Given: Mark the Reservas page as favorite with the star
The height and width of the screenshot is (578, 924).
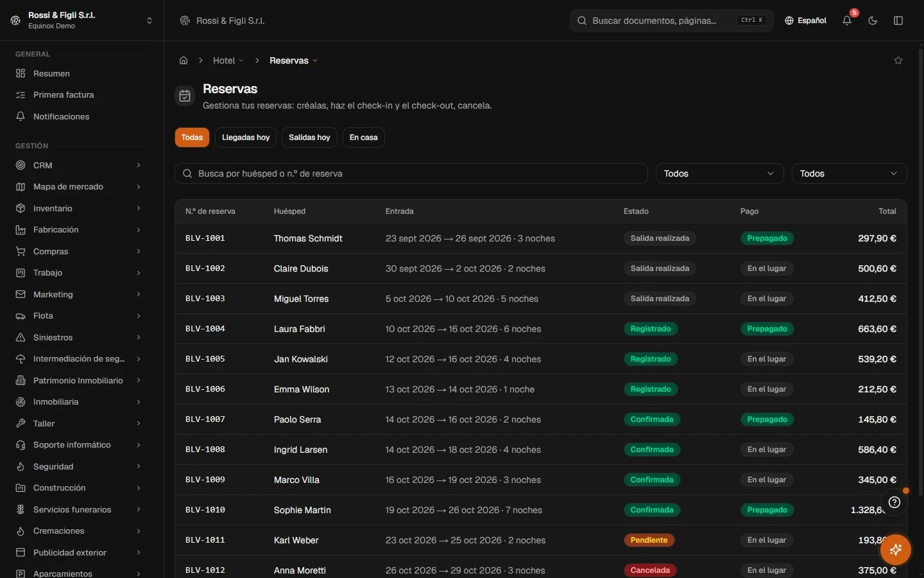Looking at the screenshot, I should pyautogui.click(x=898, y=60).
